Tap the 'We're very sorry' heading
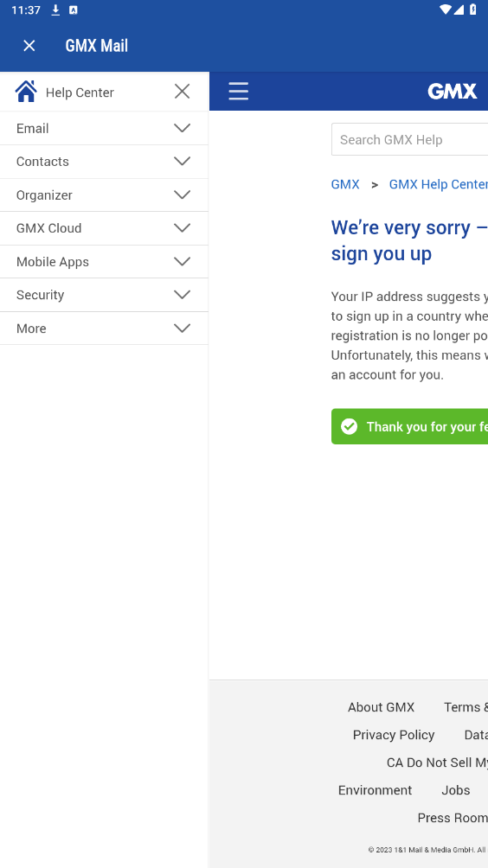Screen dimensions: 488x868 click(x=409, y=240)
